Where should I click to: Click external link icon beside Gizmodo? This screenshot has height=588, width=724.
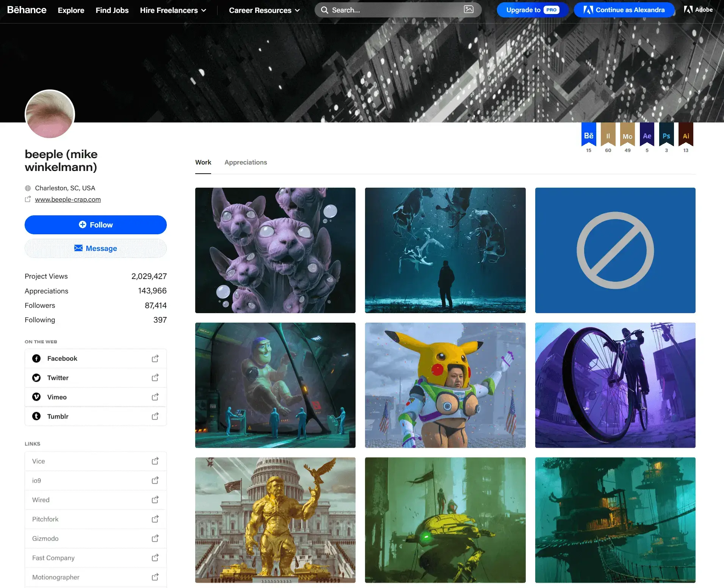155,538
